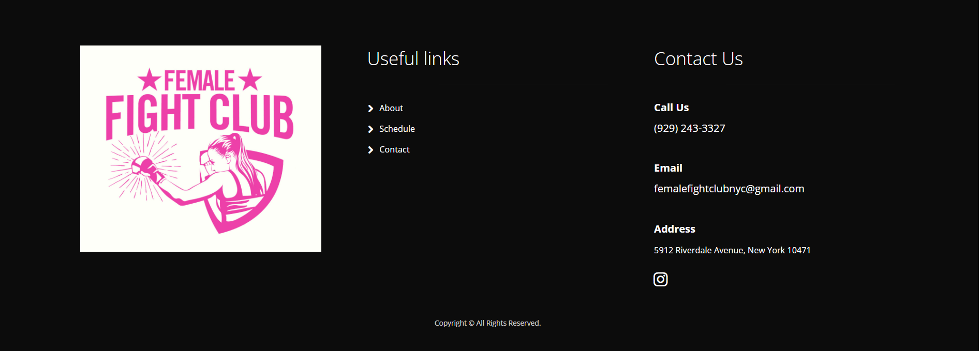Go to the Schedule page link

pos(397,129)
